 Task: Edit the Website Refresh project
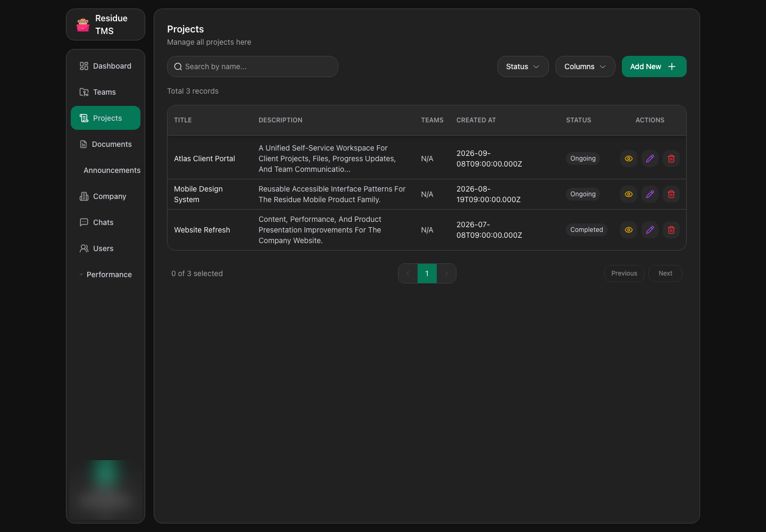point(650,230)
